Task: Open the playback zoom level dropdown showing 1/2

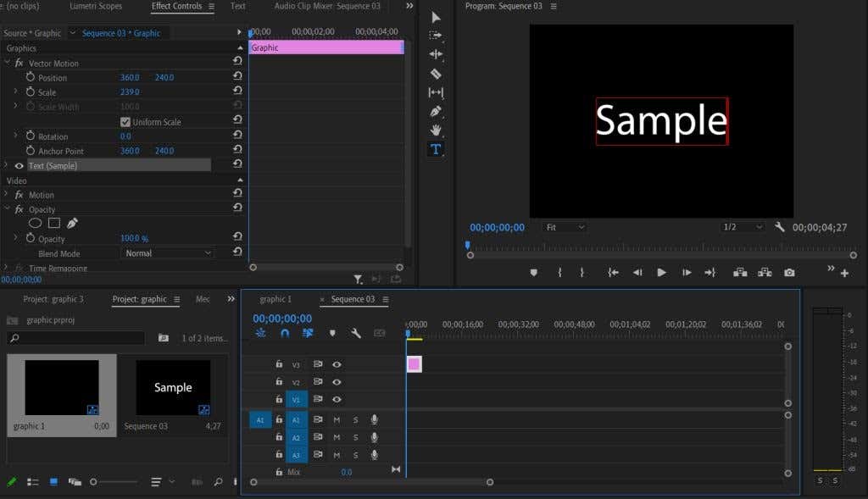Action: point(742,226)
